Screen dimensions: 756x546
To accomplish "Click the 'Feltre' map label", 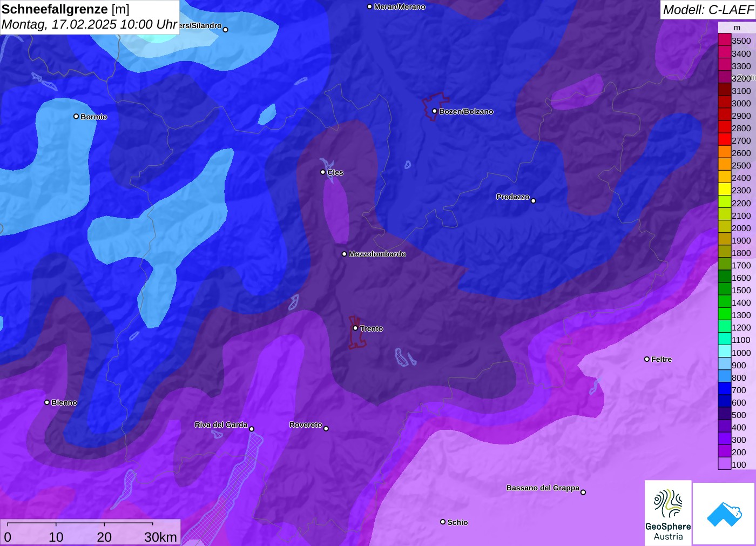I will (661, 359).
